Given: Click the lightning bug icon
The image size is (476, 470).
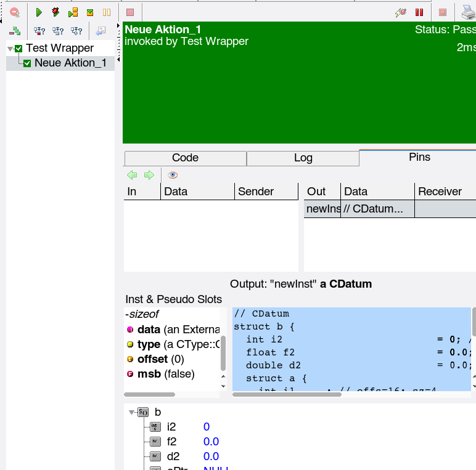Looking at the screenshot, I should (x=401, y=12).
